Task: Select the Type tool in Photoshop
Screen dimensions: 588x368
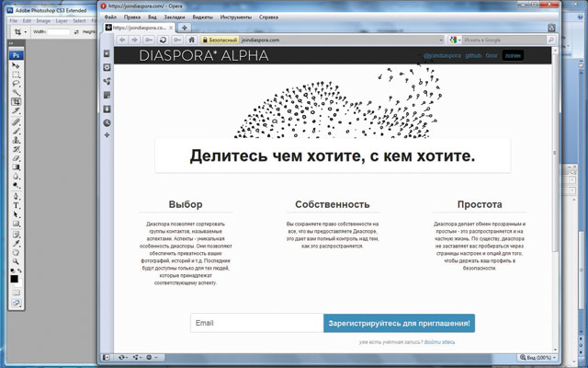Action: (16, 205)
